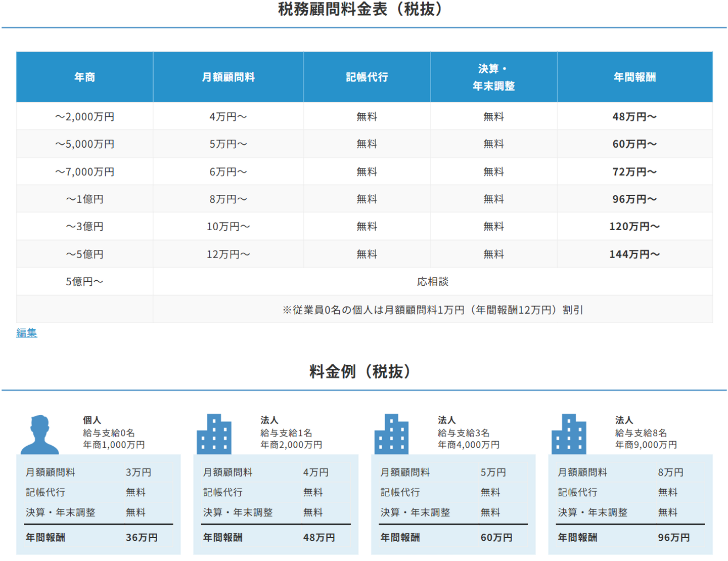Screen dimensions: 728x561
Task: Click the 年商2,000万円 card text
Action: point(292,445)
